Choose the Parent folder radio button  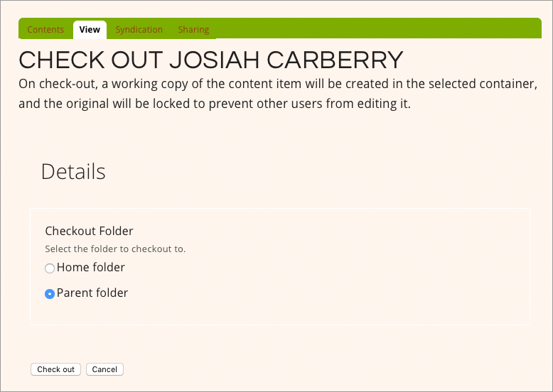50,294
